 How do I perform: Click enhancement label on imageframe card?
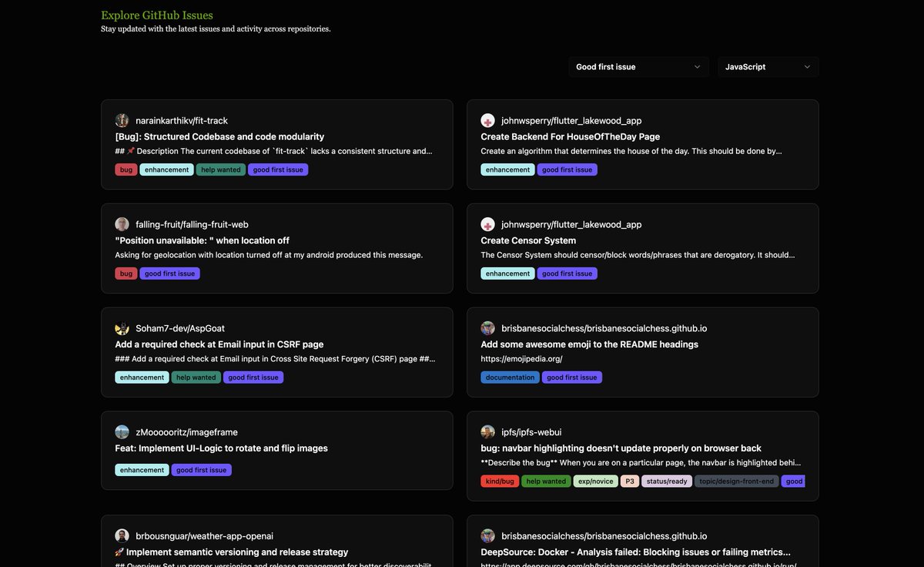pyautogui.click(x=142, y=470)
